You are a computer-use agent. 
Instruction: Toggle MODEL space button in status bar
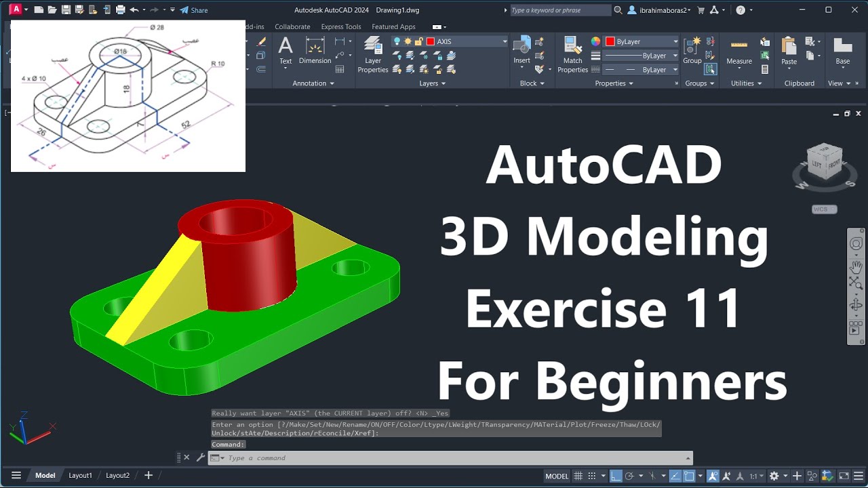557,476
